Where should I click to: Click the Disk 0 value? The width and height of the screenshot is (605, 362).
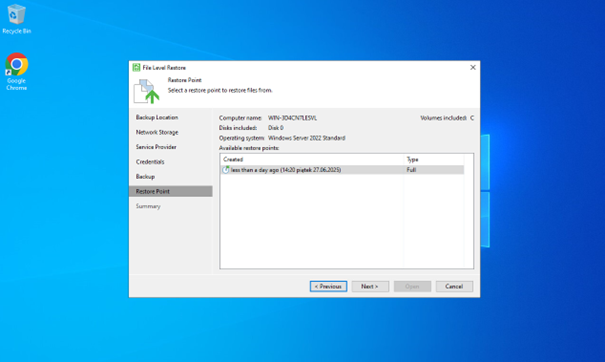pyautogui.click(x=276, y=128)
